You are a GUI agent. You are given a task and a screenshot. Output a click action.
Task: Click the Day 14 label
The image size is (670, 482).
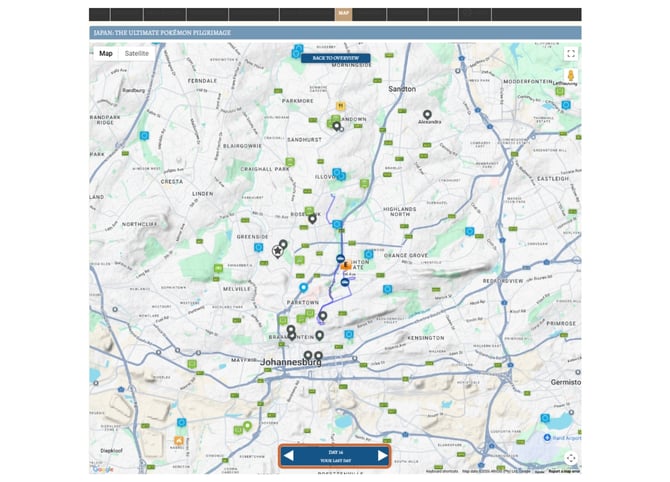tap(336, 452)
